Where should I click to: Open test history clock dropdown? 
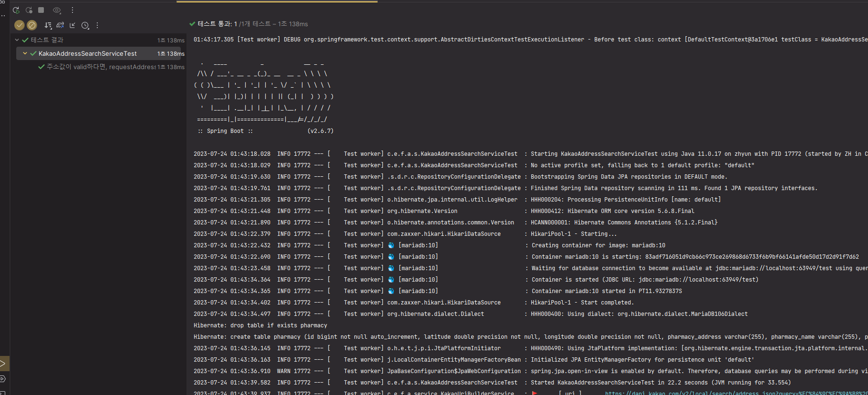click(x=85, y=25)
